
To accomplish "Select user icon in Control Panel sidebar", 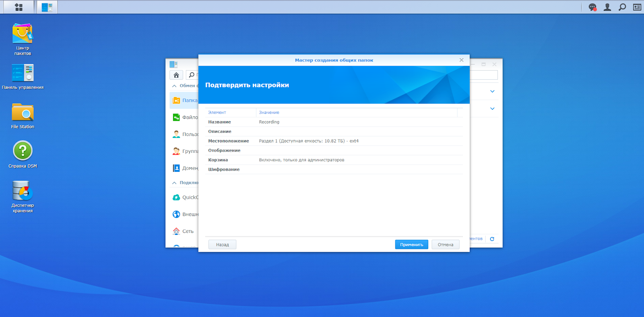I will pos(176,134).
